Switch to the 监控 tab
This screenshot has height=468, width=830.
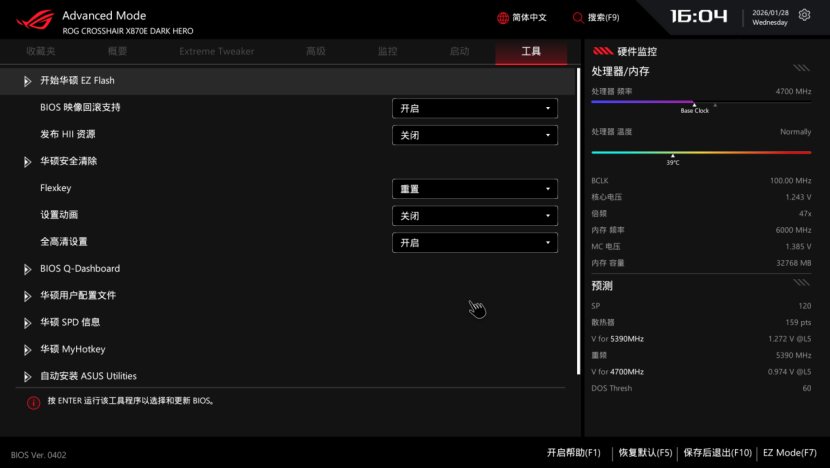(387, 51)
